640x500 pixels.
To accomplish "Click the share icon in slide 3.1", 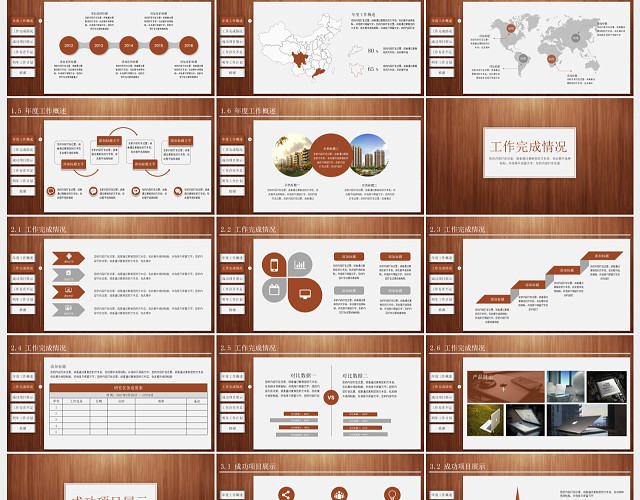I will 286,494.
